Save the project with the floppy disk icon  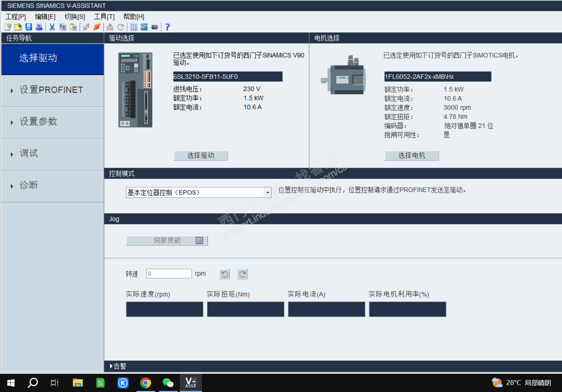[28, 27]
